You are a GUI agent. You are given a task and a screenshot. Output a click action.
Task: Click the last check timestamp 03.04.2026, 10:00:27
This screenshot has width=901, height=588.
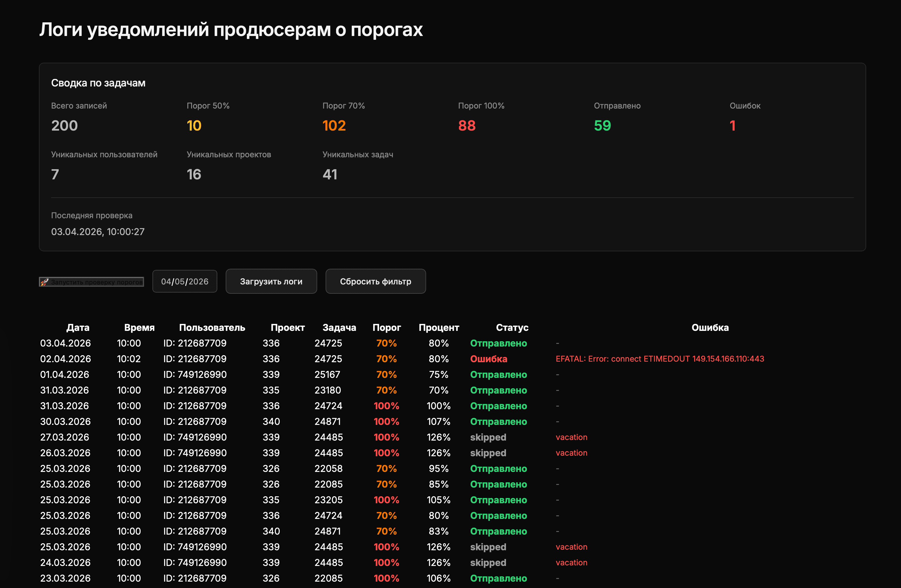click(x=98, y=232)
